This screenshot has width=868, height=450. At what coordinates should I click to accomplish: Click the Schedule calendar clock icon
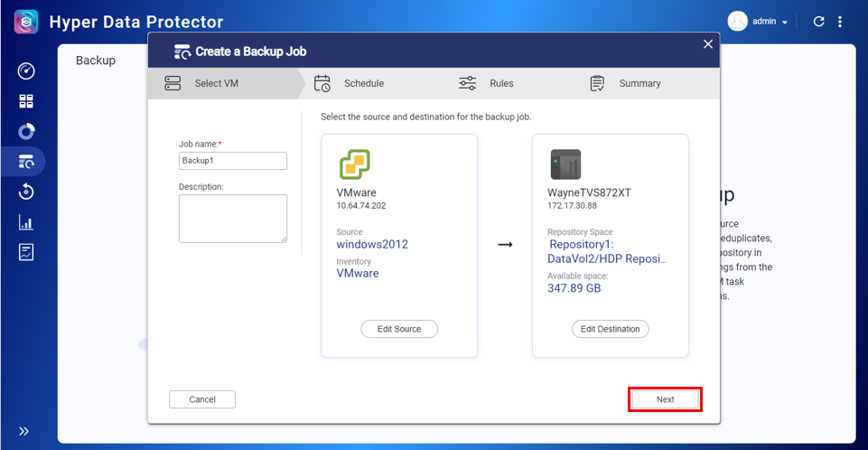click(x=322, y=83)
